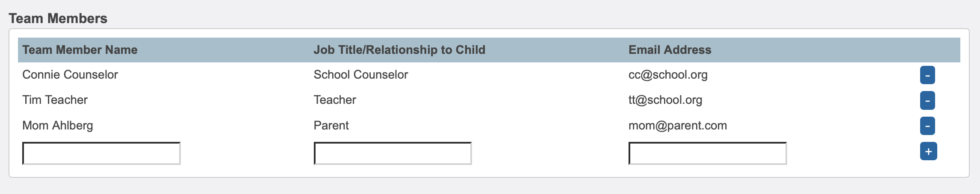Click the Job Title/Relationship to Child header
The height and width of the screenshot is (194, 980).
point(399,50)
